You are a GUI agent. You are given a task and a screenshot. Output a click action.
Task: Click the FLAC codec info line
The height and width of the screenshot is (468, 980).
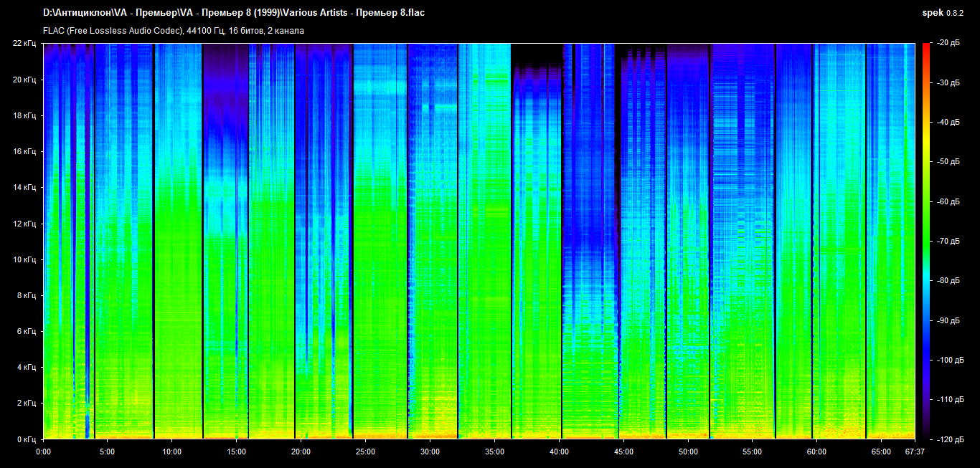[174, 31]
